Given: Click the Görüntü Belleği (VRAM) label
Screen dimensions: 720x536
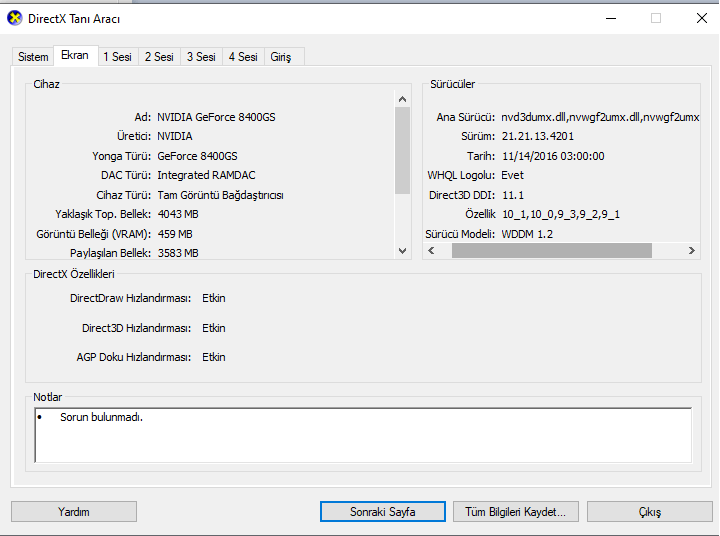Looking at the screenshot, I should (x=94, y=234).
